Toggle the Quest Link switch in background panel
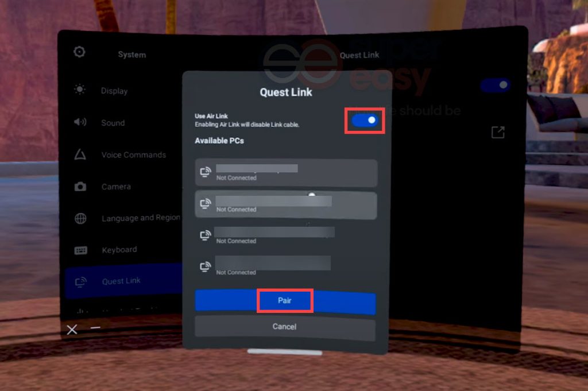This screenshot has height=391, width=588. (495, 86)
